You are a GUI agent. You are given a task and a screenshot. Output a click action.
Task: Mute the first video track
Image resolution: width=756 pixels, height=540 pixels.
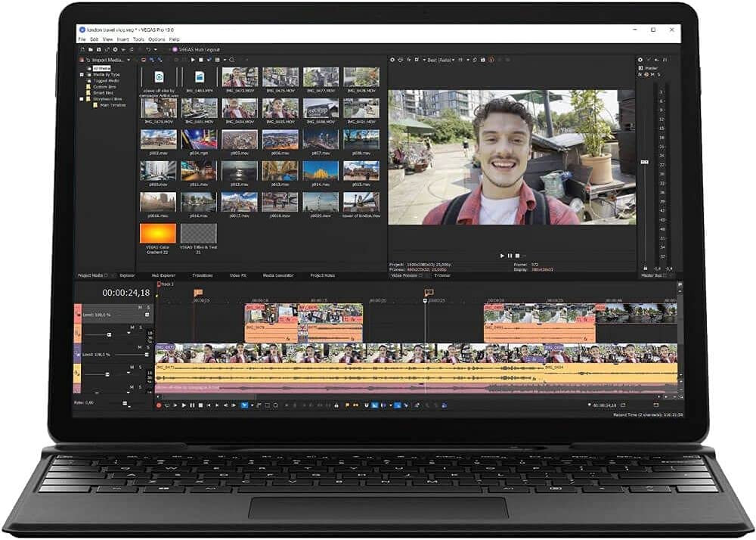(x=141, y=307)
